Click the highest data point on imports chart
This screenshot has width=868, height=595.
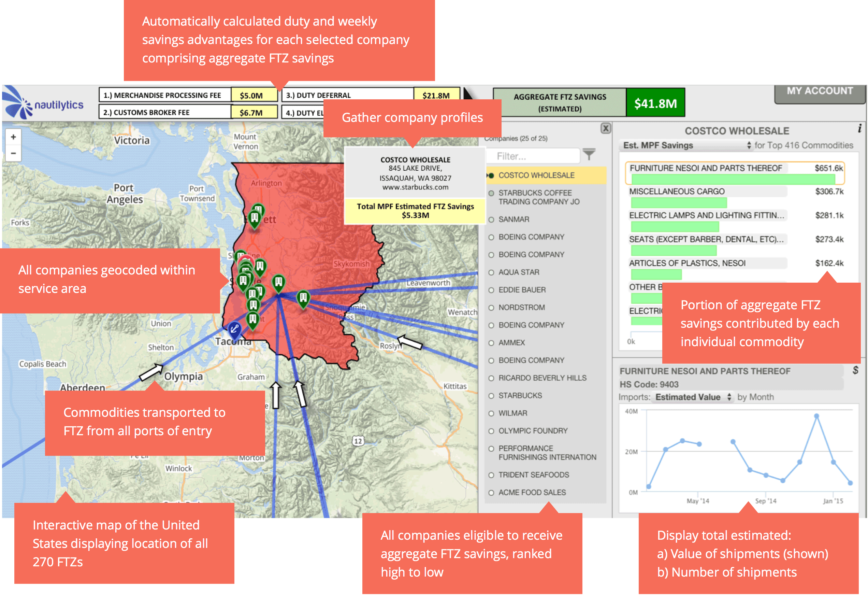coord(816,416)
